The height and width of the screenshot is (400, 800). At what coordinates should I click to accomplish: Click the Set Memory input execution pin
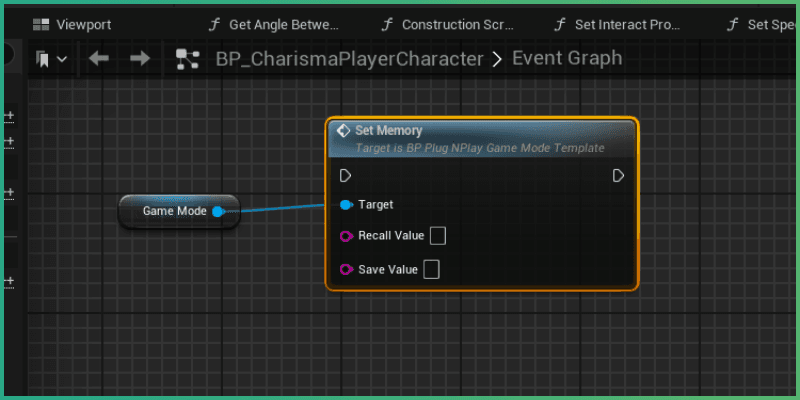point(345,176)
